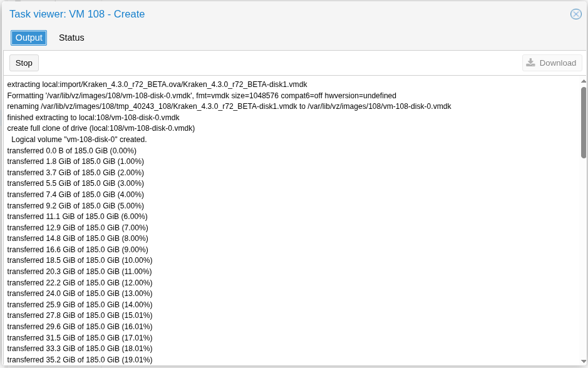
Task: Click the 15.01% transferred log line
Action: pyautogui.click(x=80, y=315)
